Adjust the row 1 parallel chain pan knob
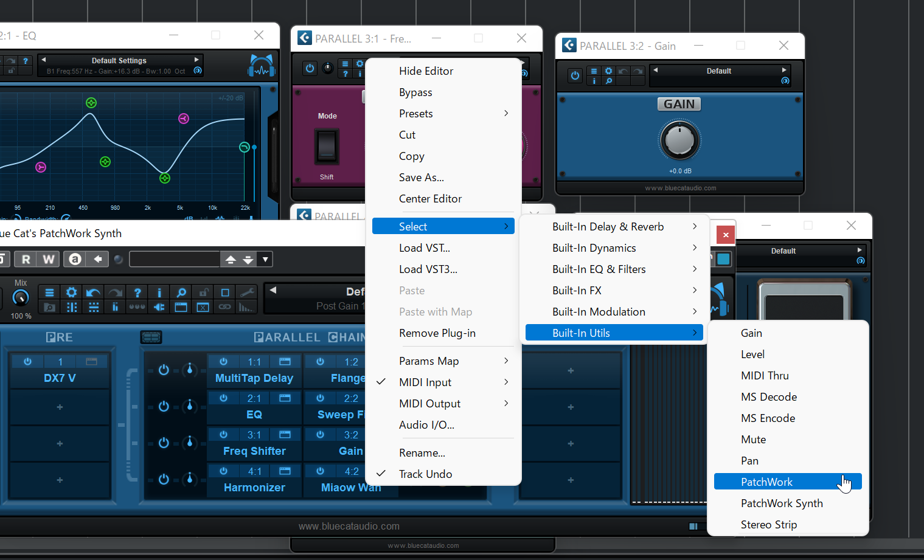 pyautogui.click(x=189, y=369)
